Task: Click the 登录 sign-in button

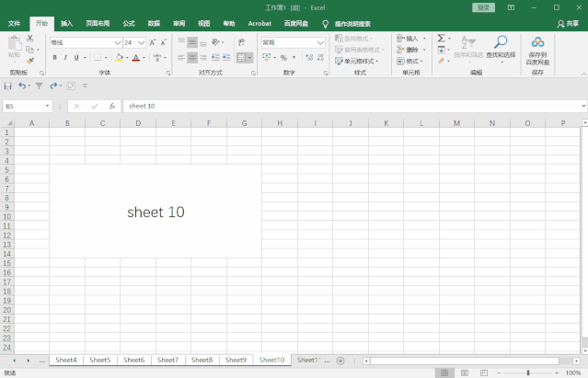Action: [x=483, y=7]
